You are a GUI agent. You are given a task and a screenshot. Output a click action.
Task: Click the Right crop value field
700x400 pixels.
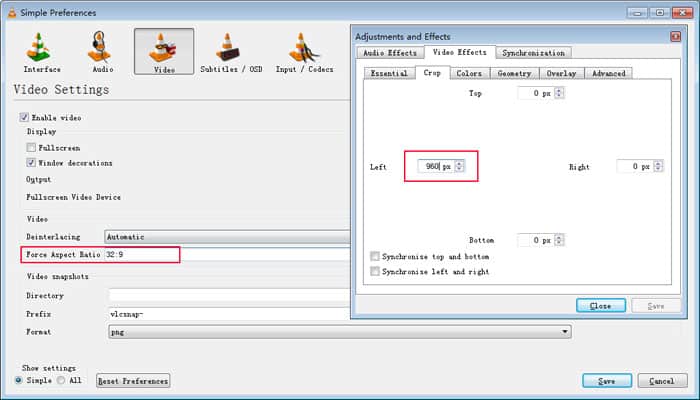pyautogui.click(x=635, y=166)
